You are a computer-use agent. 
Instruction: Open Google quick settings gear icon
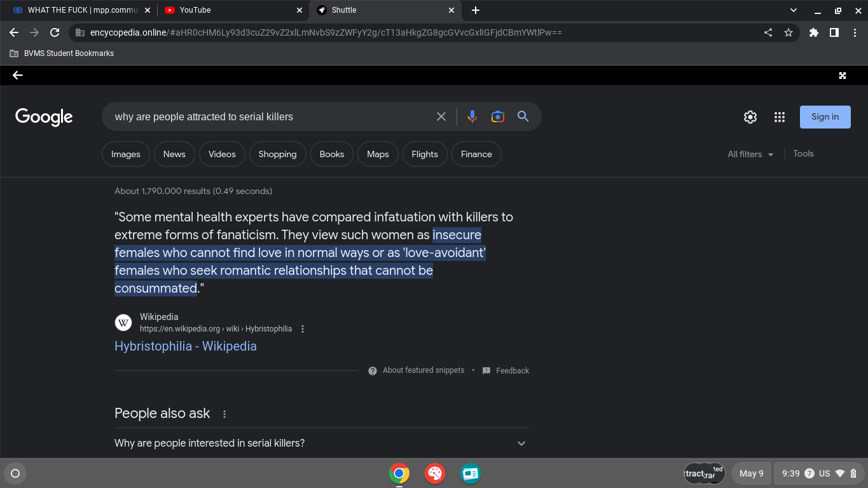750,117
